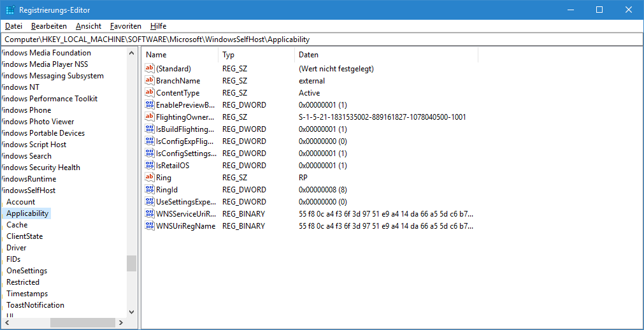Viewport: 644px width, 330px height.
Task: Select the Windows NT key
Action: [20, 87]
